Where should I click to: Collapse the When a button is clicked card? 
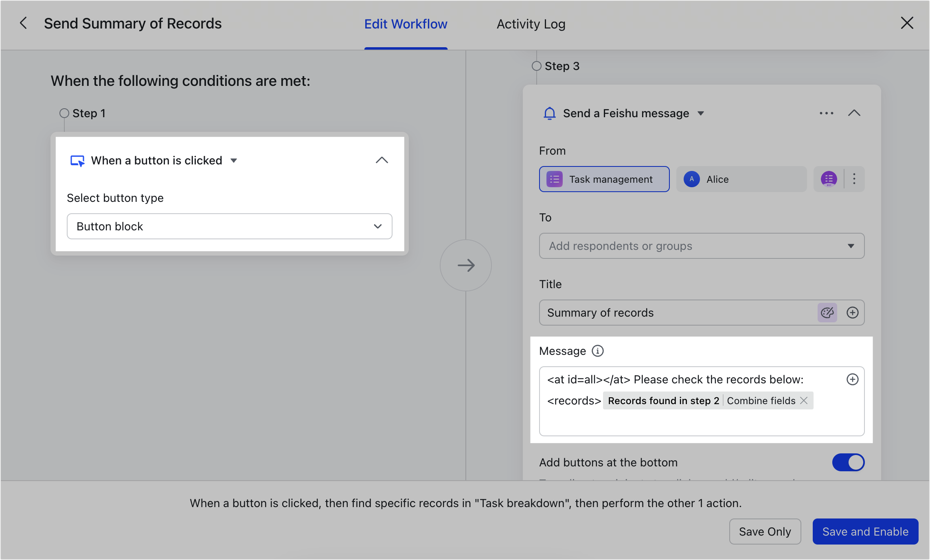click(x=382, y=160)
